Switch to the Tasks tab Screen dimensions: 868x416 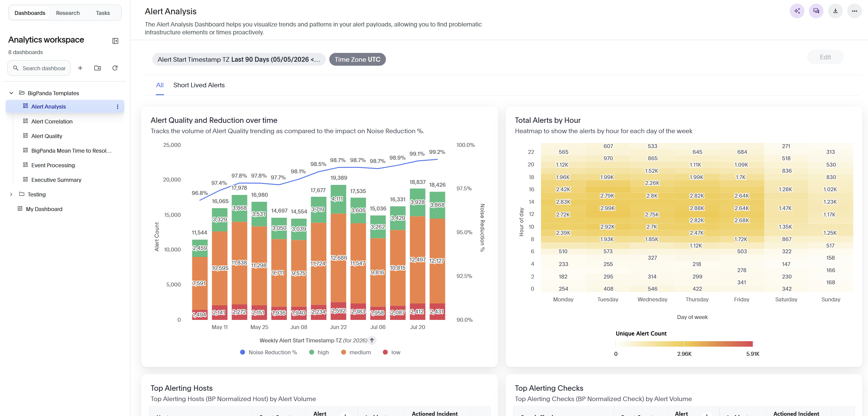103,13
